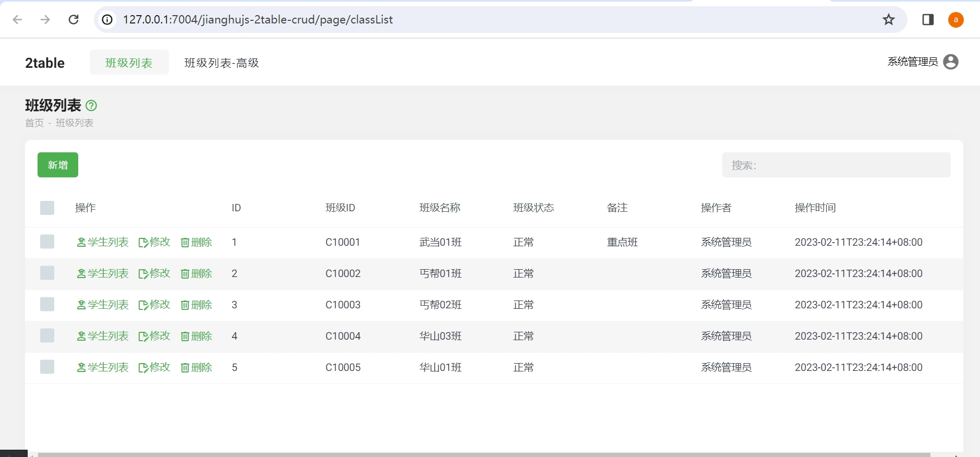Focus the 搜索 search input field
The image size is (980, 457).
click(x=836, y=165)
